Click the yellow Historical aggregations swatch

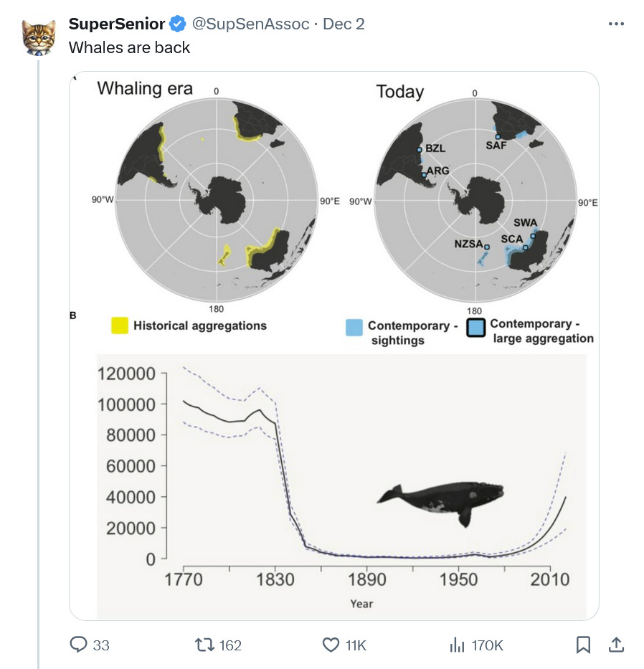point(120,326)
